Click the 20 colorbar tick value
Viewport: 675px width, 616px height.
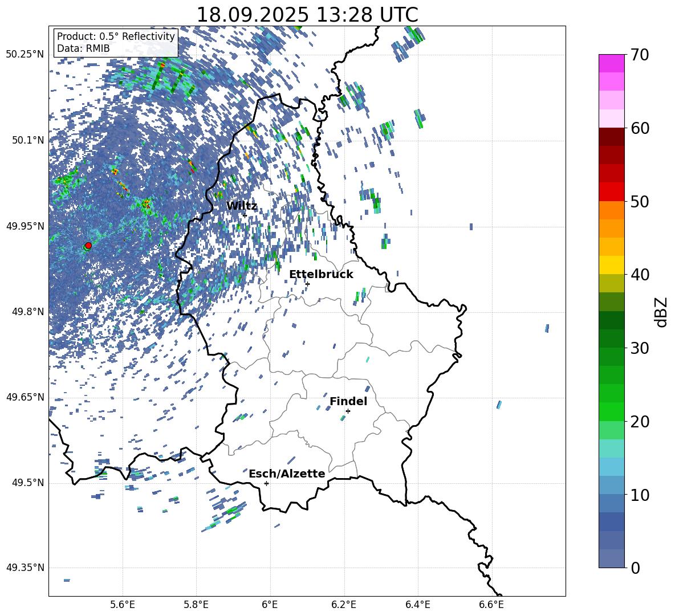pyautogui.click(x=640, y=422)
